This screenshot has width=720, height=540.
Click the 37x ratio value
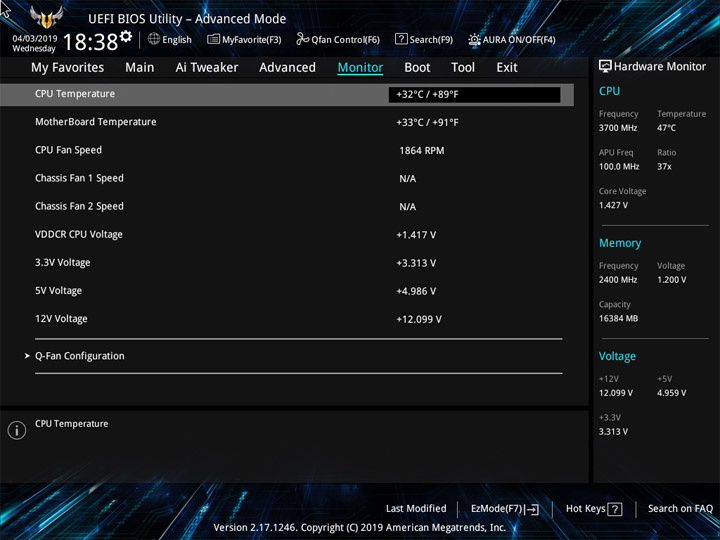664,167
